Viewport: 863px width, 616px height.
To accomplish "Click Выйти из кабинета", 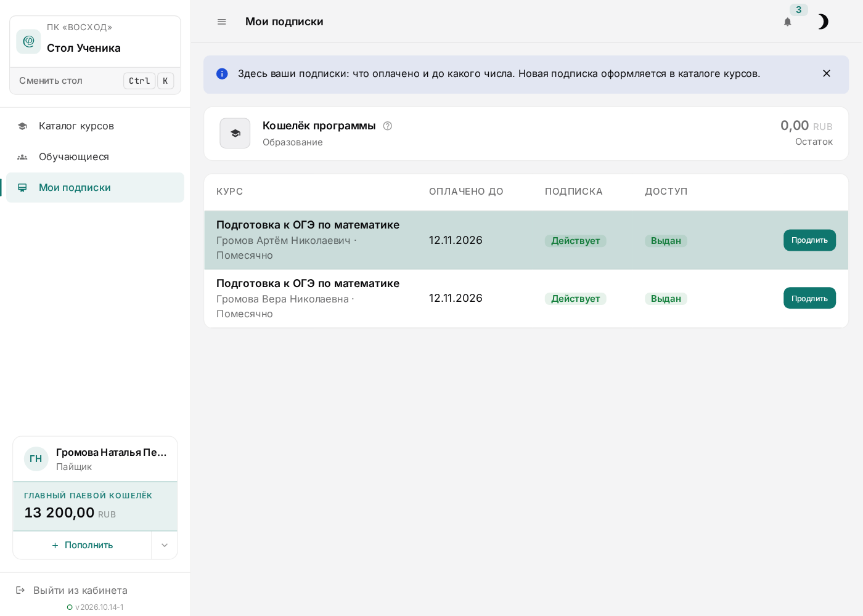I will pos(80,590).
